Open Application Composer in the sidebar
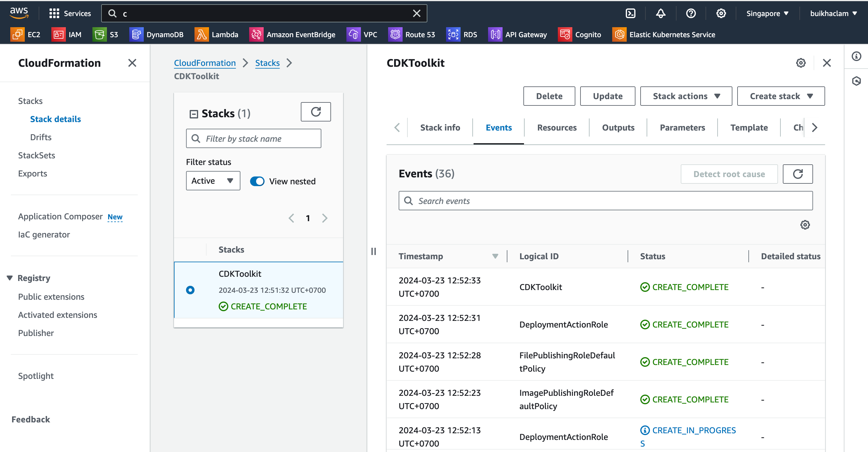 pos(60,216)
